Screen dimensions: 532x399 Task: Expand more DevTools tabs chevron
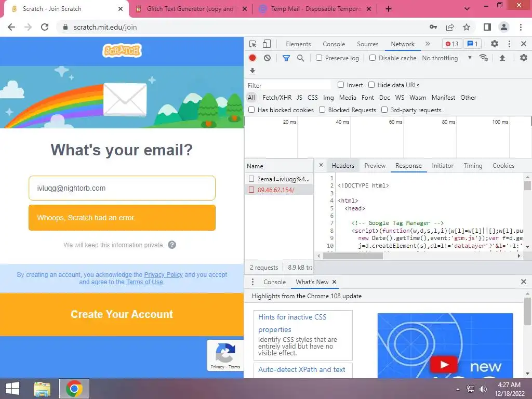pos(428,44)
